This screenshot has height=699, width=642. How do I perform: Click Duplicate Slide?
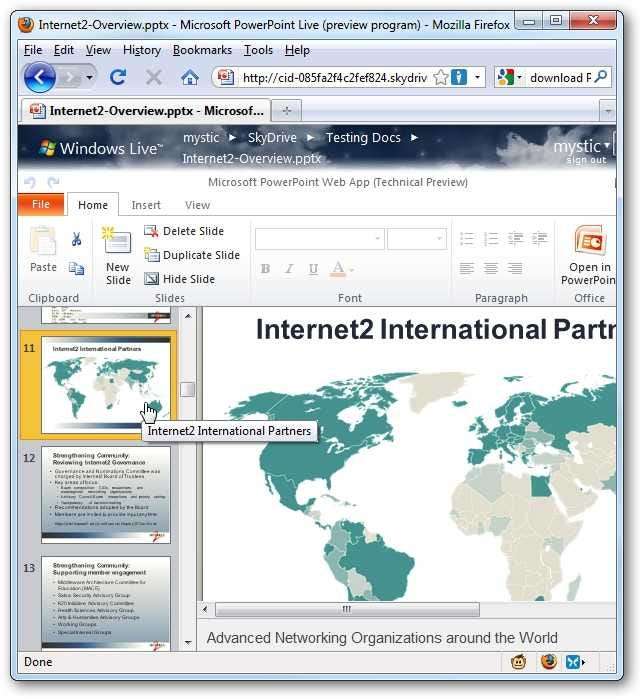coord(192,255)
